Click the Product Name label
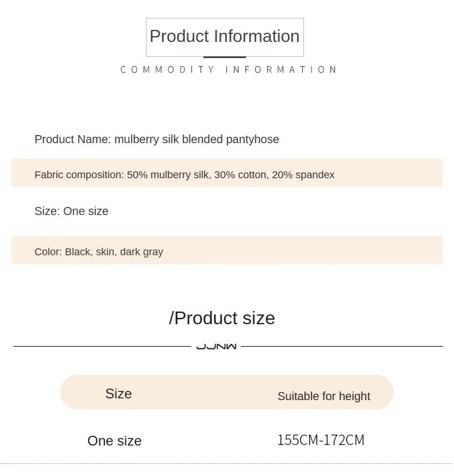The height and width of the screenshot is (476, 454). pos(73,139)
